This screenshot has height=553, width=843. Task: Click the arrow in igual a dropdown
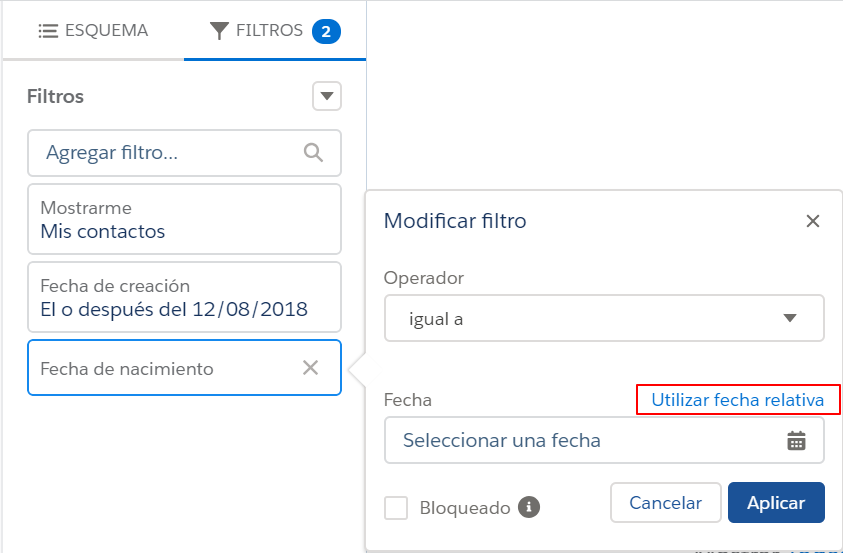point(789,318)
